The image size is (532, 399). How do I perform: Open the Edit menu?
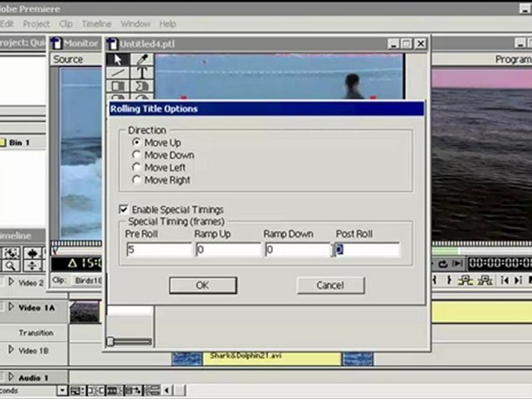[x=7, y=24]
